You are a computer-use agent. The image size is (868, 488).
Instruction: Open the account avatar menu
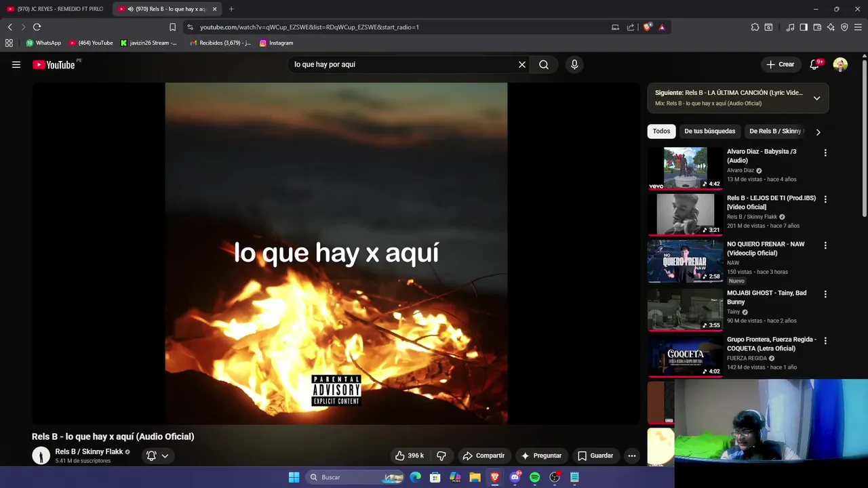click(840, 64)
